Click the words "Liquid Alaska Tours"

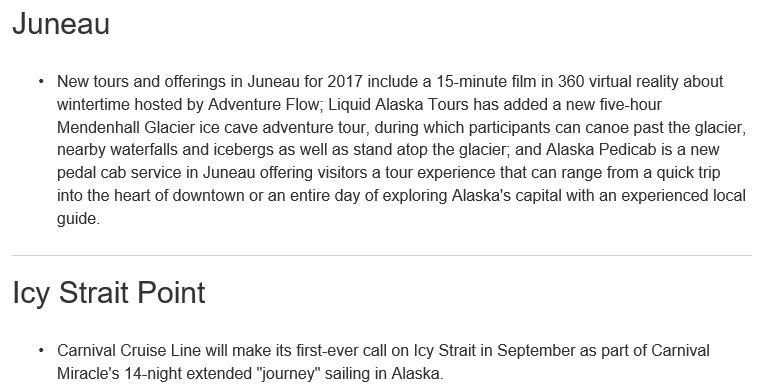tap(398, 105)
